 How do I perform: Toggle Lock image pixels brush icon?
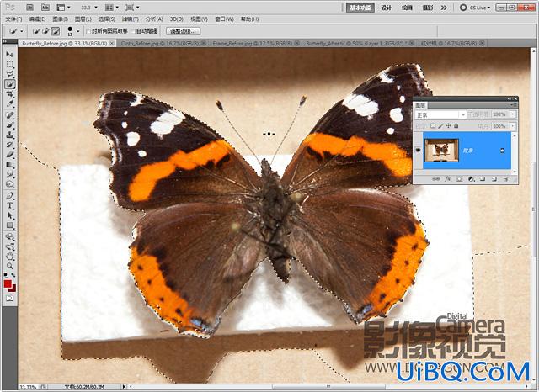[440, 126]
